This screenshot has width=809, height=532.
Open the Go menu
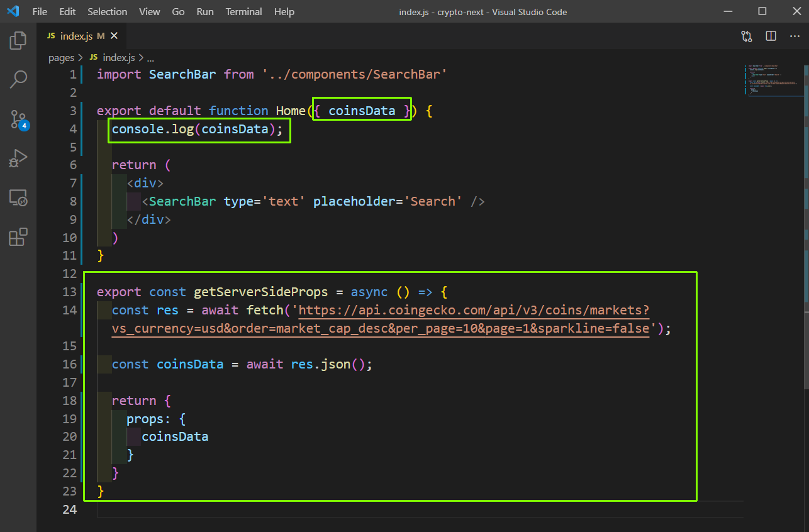pos(178,11)
